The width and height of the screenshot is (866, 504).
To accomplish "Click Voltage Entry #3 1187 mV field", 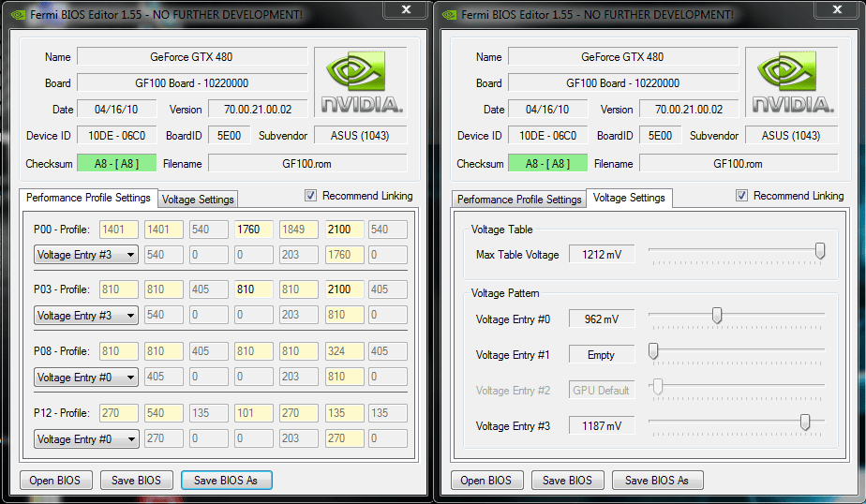I will (x=602, y=426).
